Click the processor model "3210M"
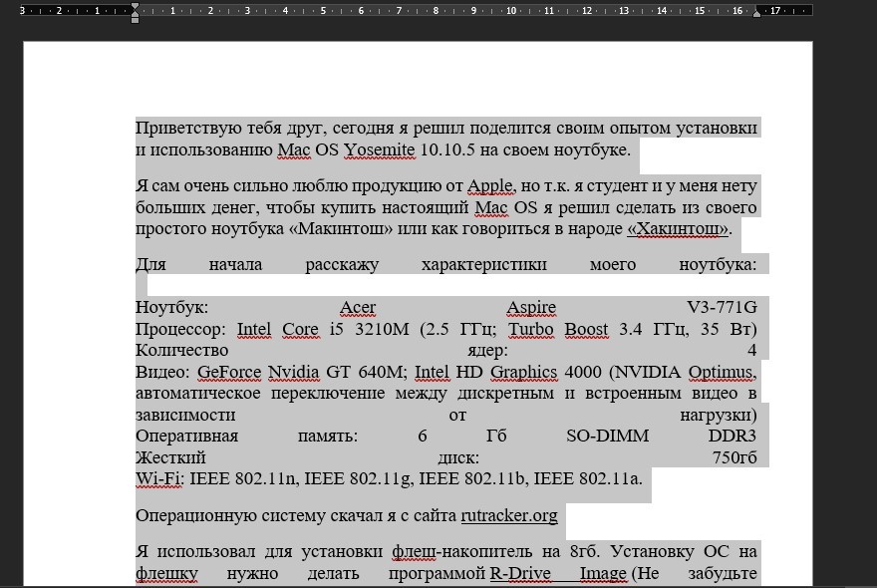877x588 pixels. (382, 329)
